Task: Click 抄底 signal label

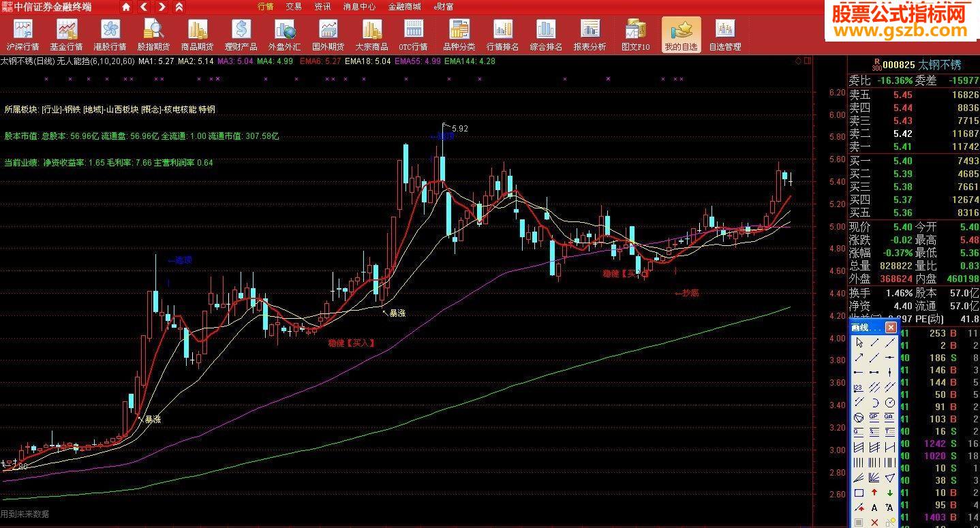Action: click(688, 293)
